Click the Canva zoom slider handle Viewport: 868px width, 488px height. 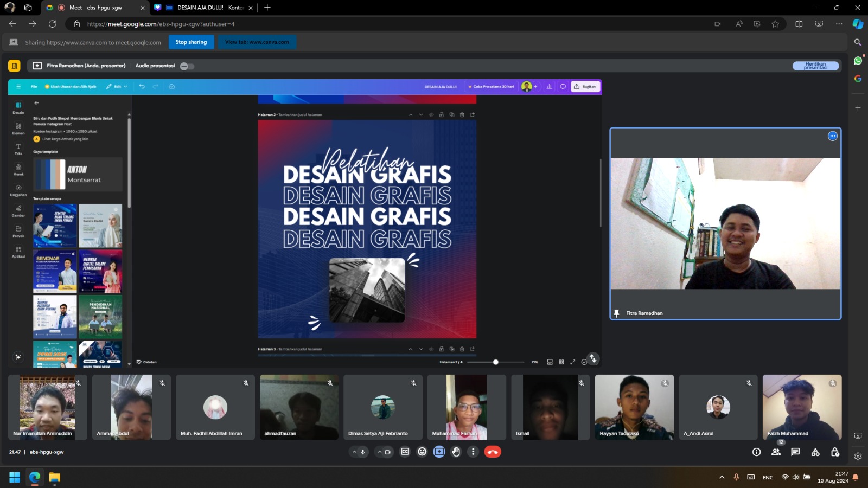495,362
